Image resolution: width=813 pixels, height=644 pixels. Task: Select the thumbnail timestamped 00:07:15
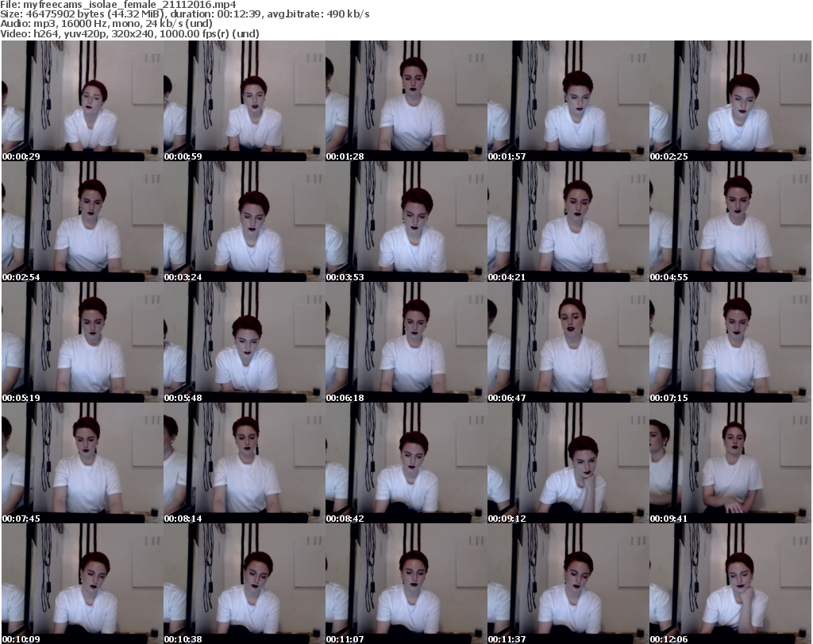point(730,343)
